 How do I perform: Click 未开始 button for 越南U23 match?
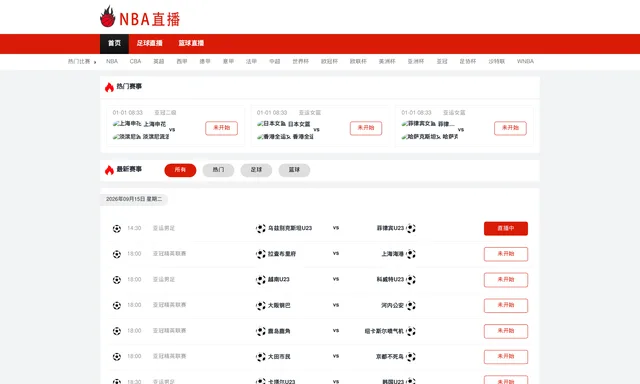(506, 280)
